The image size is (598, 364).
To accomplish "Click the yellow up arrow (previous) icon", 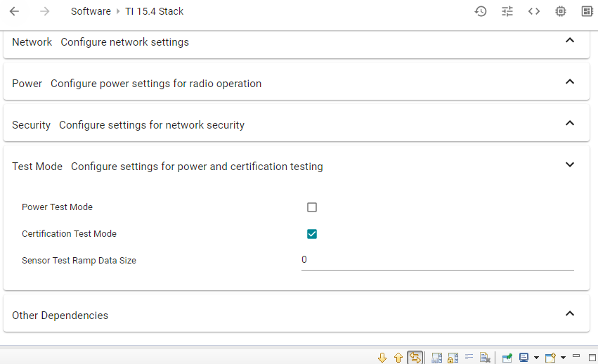I will [x=398, y=358].
